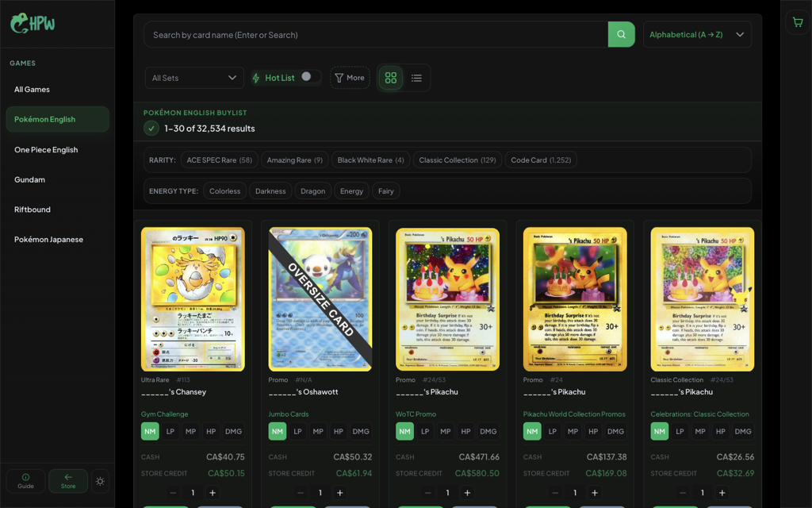Select MP condition for Oshawott
Image resolution: width=812 pixels, height=508 pixels.
click(318, 431)
